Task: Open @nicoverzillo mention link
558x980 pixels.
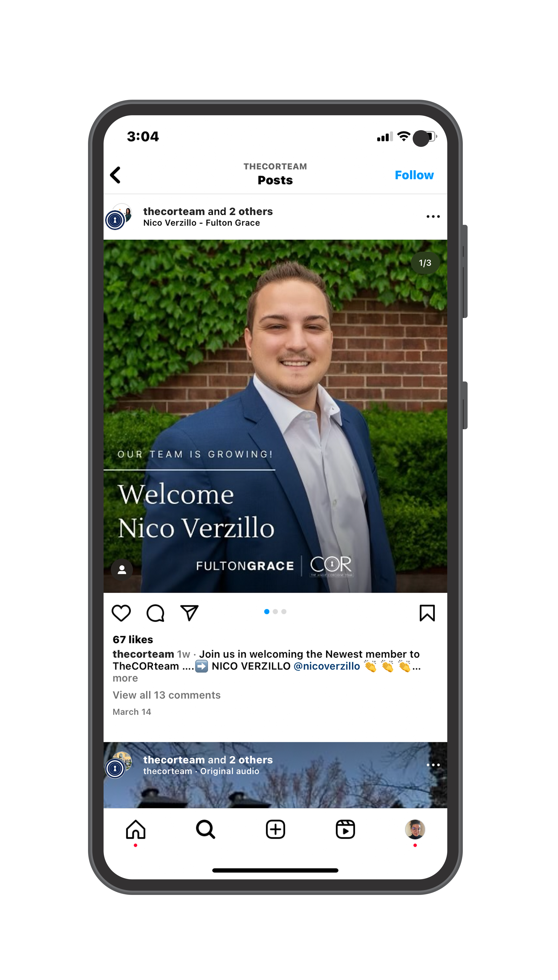Action: (326, 666)
